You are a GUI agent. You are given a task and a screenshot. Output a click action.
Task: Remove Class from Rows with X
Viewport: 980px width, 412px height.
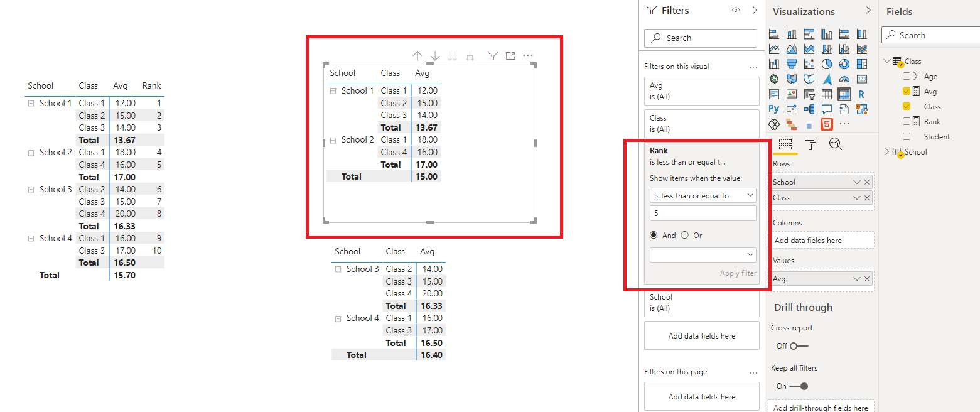click(x=867, y=198)
